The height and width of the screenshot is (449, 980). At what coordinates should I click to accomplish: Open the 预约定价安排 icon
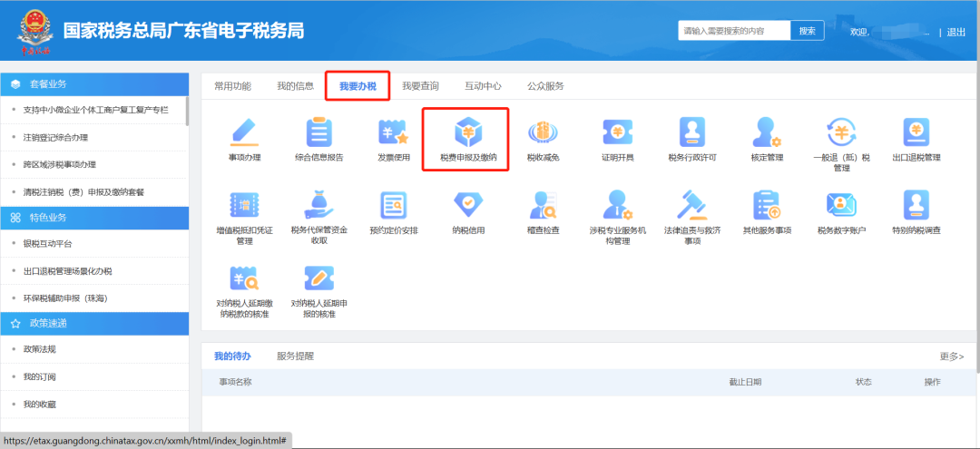pyautogui.click(x=394, y=206)
